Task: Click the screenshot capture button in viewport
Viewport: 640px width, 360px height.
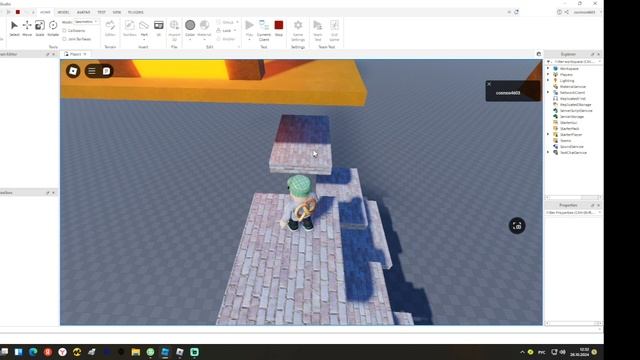Action: 517,226
